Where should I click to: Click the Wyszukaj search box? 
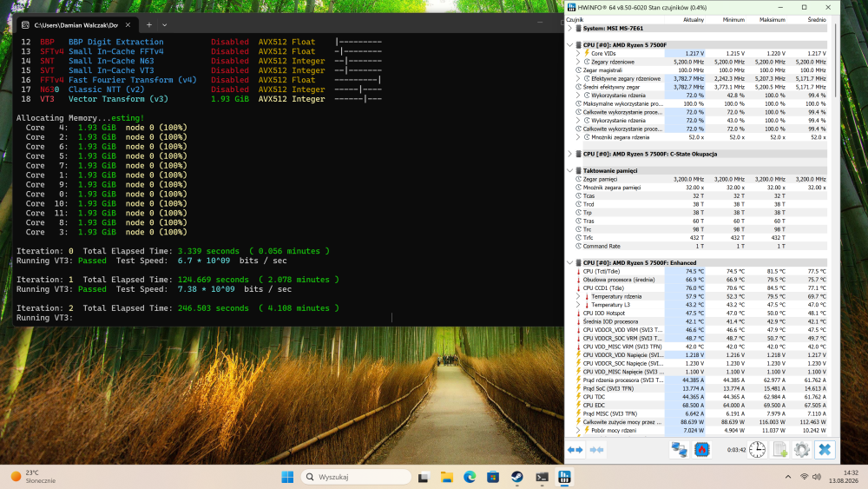357,477
